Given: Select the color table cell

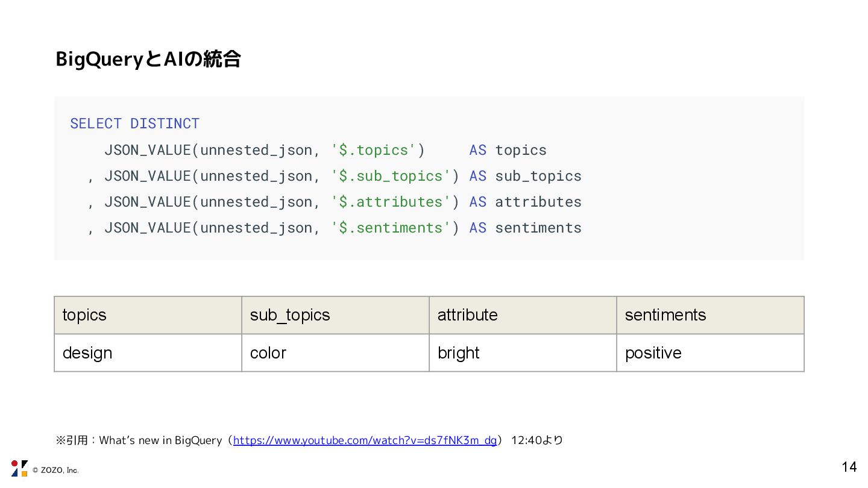Looking at the screenshot, I should click(335, 353).
